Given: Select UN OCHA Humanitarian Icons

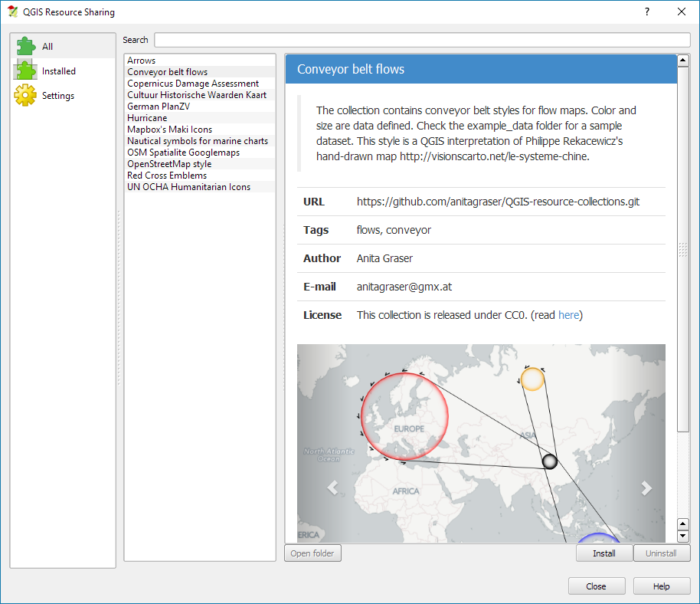Looking at the screenshot, I should [x=188, y=187].
